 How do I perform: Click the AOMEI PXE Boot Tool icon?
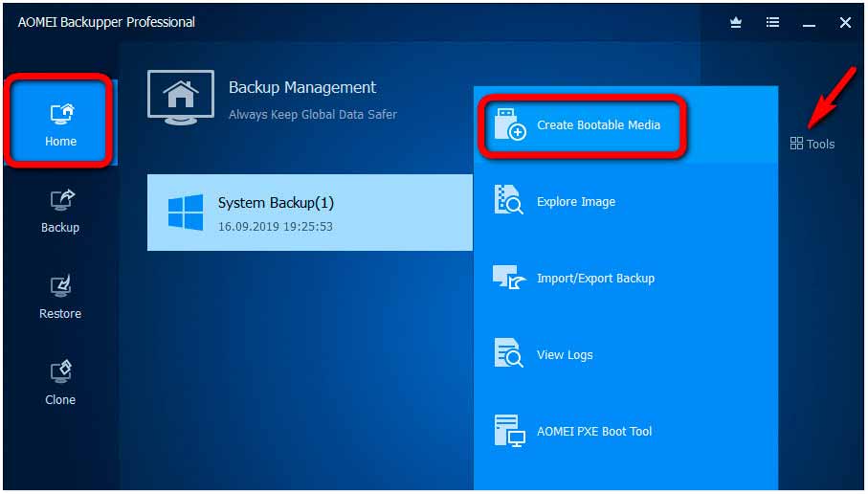508,431
